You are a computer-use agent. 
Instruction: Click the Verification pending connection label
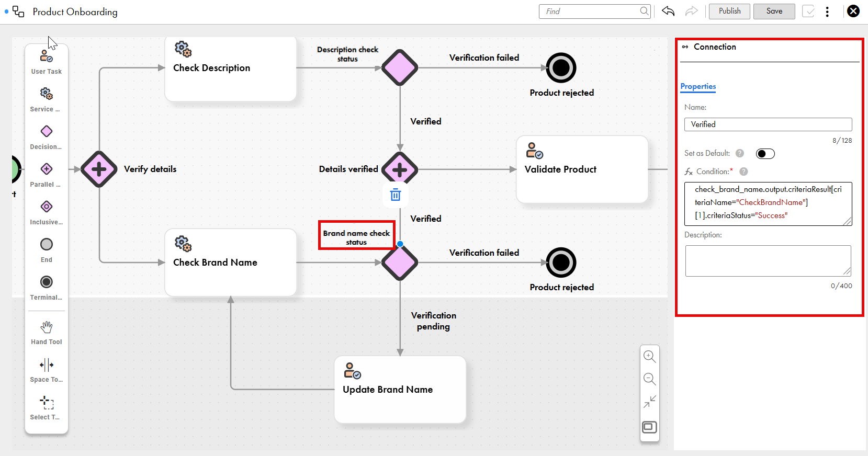click(433, 321)
